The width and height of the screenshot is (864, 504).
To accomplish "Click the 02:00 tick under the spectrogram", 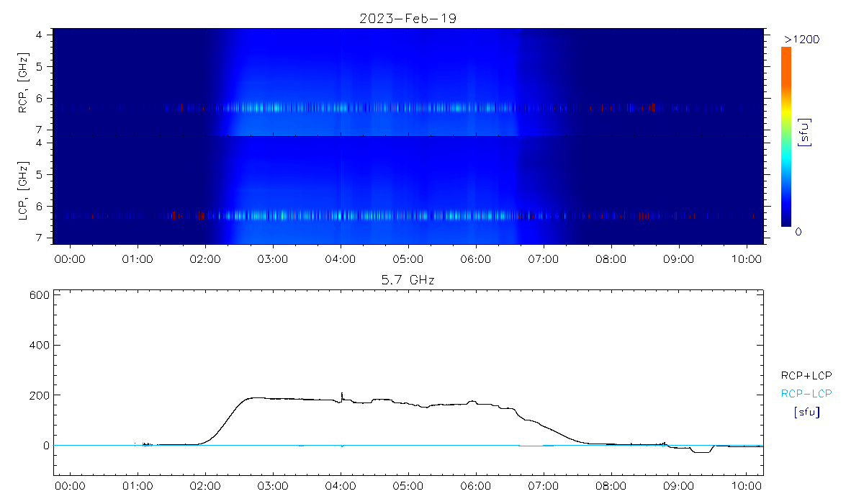I will coord(205,258).
